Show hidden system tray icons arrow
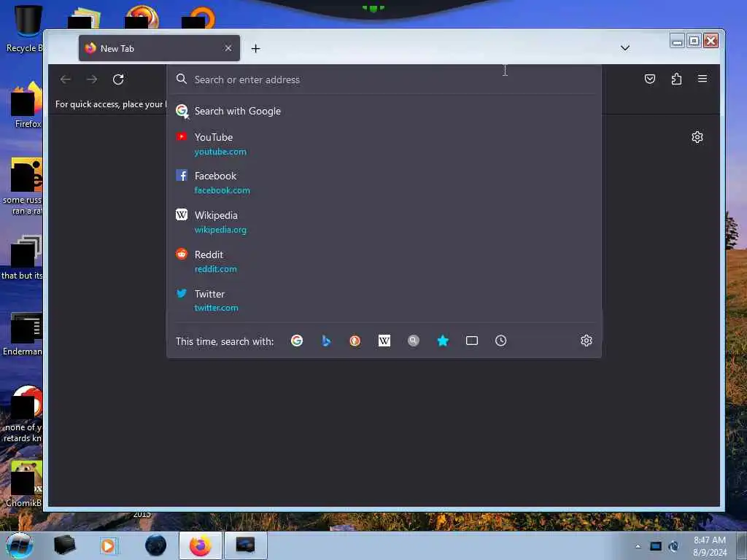 click(x=638, y=546)
